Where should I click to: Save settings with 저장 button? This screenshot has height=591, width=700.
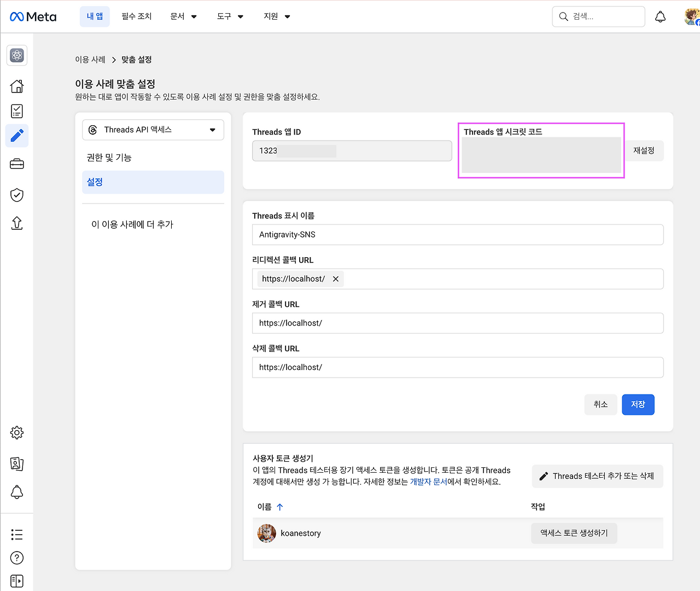tap(638, 404)
